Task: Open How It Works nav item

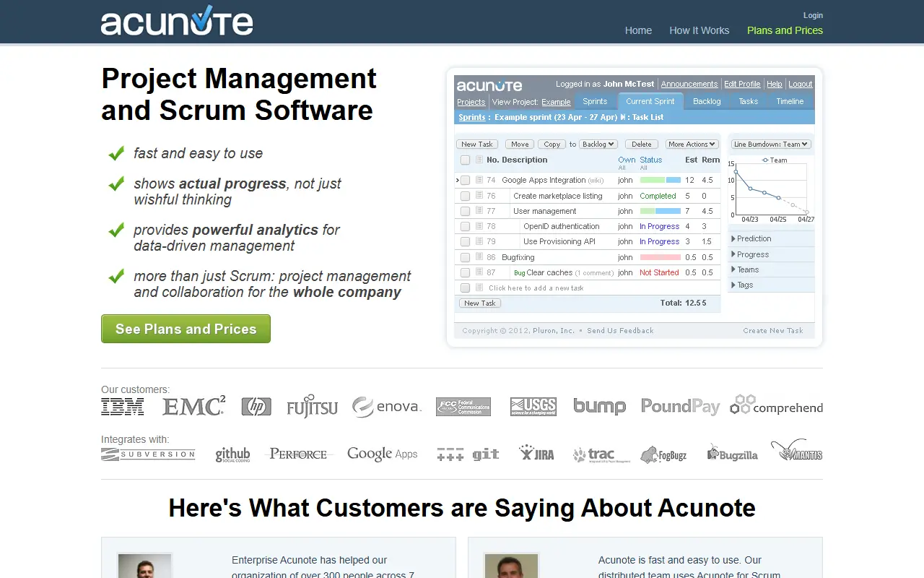Action: coord(699,30)
